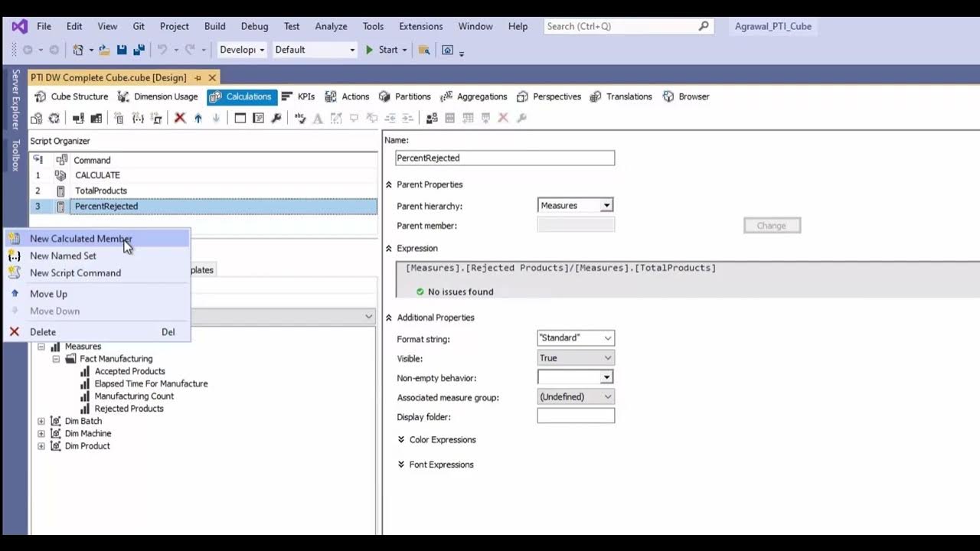The height and width of the screenshot is (551, 980).
Task: Click the wrench calculation properties icon
Action: pyautogui.click(x=276, y=118)
